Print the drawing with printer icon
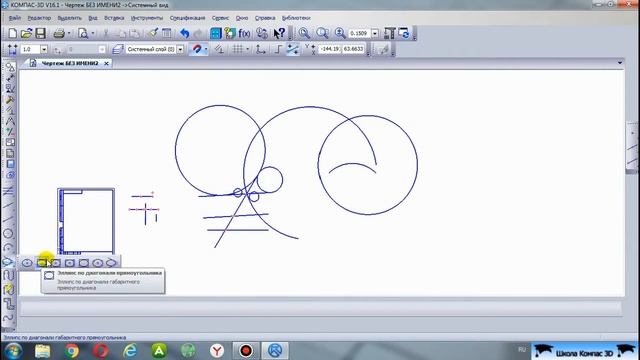This screenshot has width=640, height=360. click(x=59, y=33)
